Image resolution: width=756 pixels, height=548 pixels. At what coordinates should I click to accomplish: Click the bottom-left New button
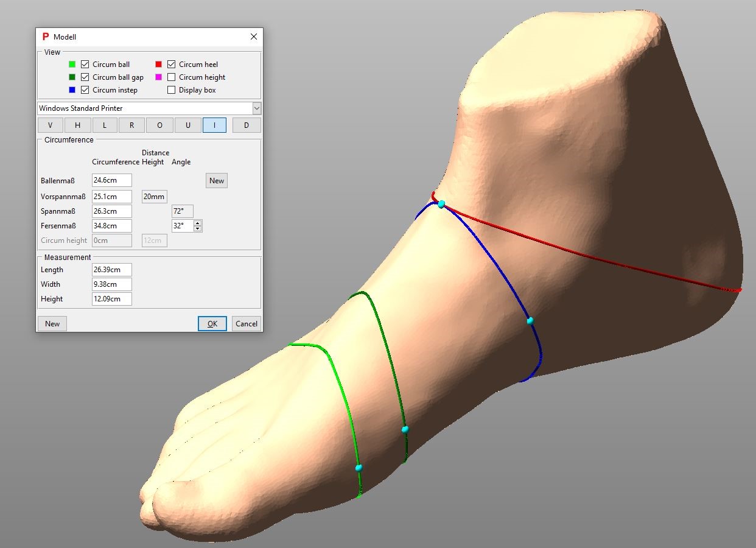coord(52,323)
